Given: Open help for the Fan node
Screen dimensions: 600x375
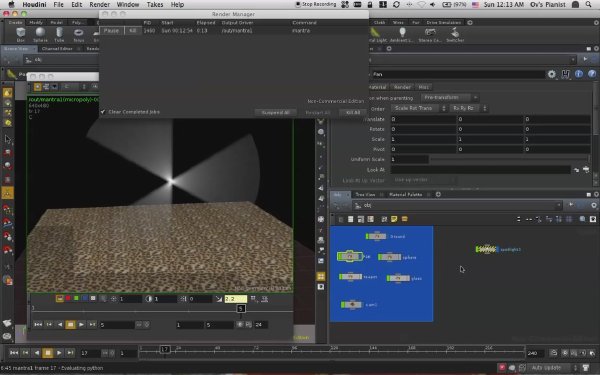Looking at the screenshot, I should coord(592,74).
